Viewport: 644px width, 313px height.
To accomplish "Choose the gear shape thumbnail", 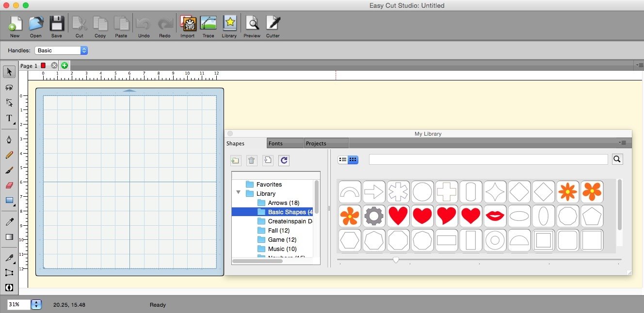I will coord(374,216).
